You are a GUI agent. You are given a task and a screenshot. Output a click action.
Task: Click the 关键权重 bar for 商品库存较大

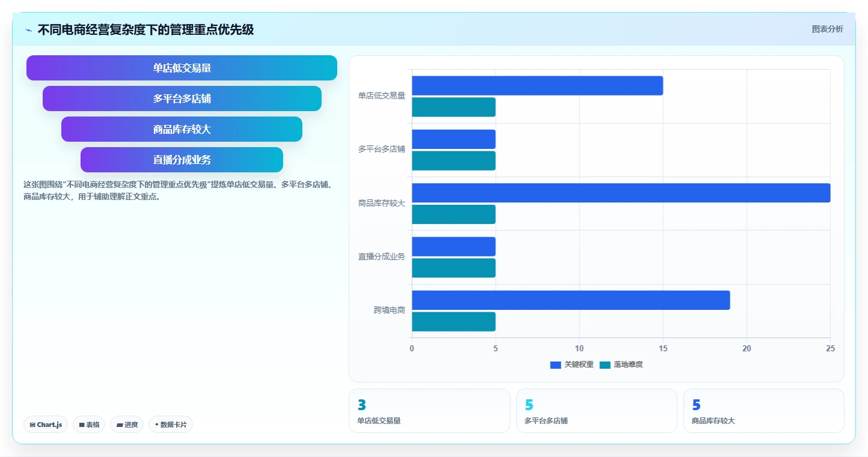(x=621, y=193)
